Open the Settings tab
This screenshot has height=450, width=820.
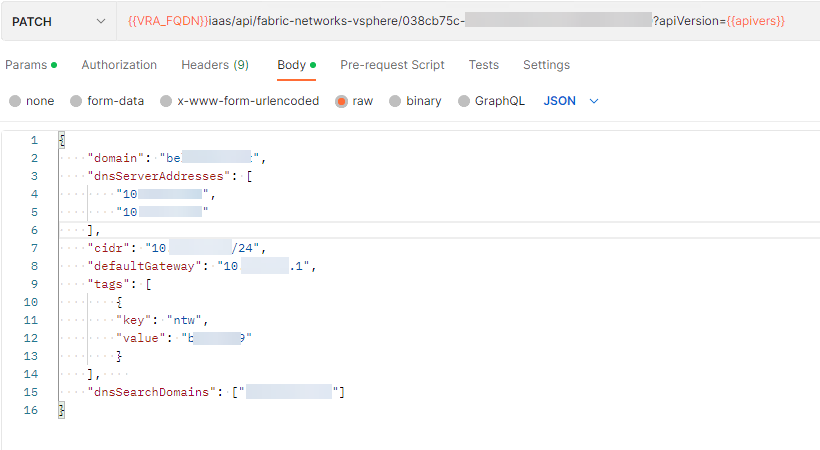(x=546, y=65)
